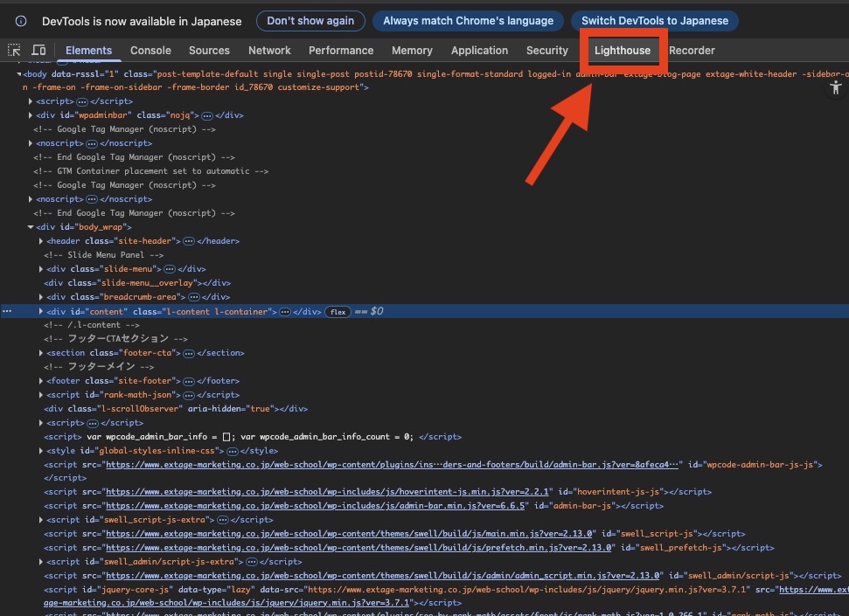Switch to the Network tab
Screen dimensions: 849x616
tap(269, 51)
